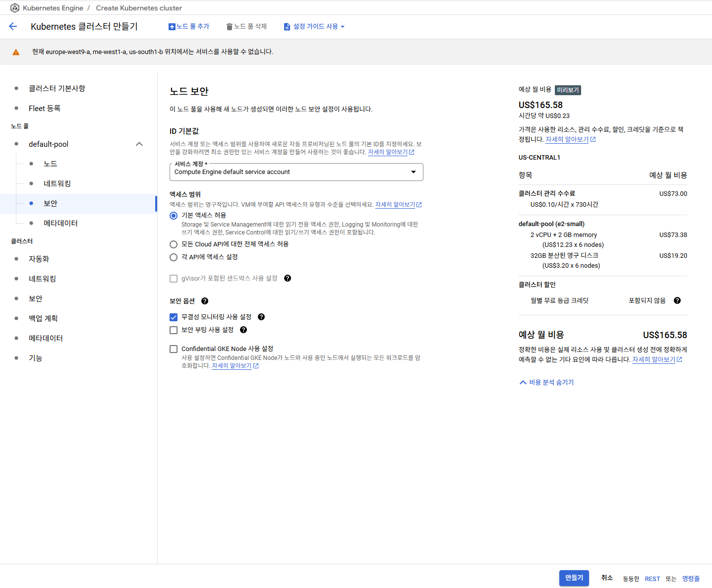Open help icon next to 보안 옵션
The image size is (712, 588).
click(205, 301)
